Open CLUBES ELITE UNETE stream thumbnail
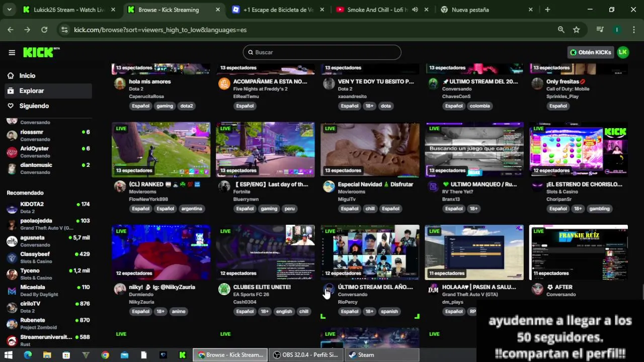 point(265,252)
